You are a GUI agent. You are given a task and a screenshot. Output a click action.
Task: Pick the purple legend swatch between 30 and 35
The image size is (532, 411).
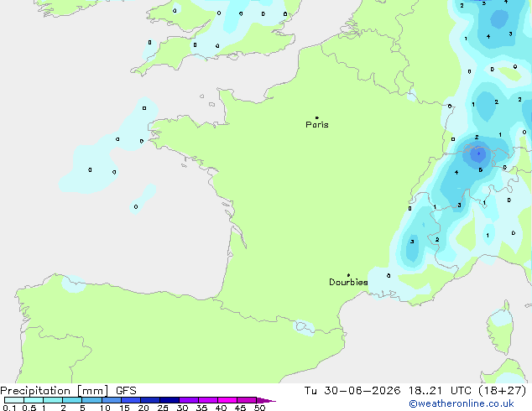point(189,400)
